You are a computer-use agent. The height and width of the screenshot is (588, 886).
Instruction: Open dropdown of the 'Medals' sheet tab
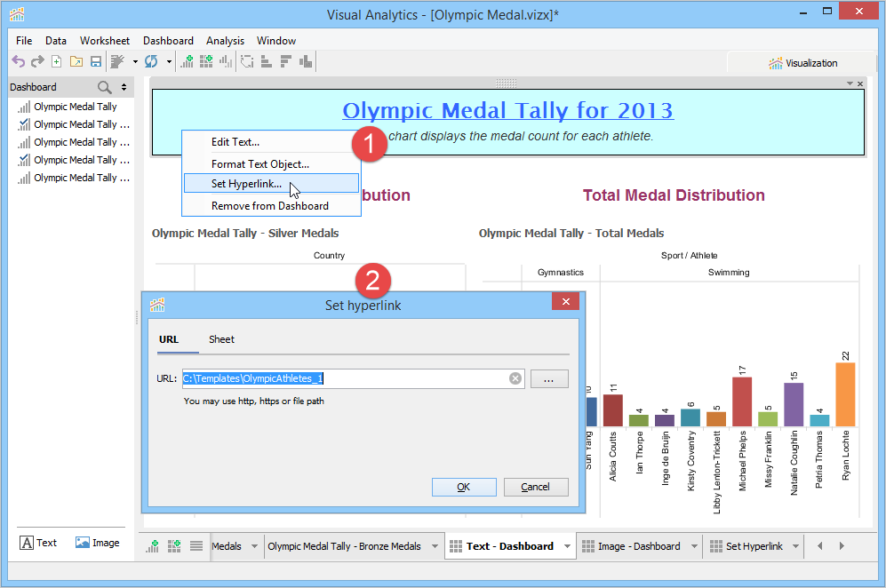254,546
